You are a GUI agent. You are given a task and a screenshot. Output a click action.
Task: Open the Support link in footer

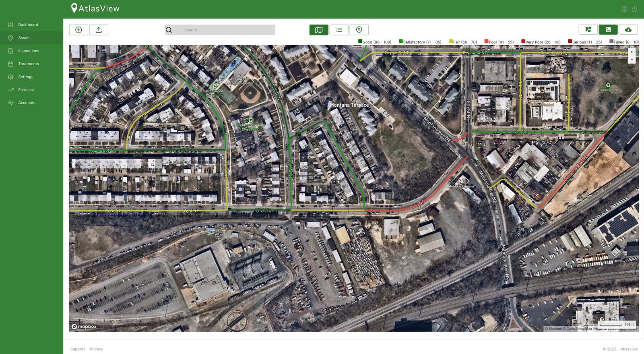point(78,349)
